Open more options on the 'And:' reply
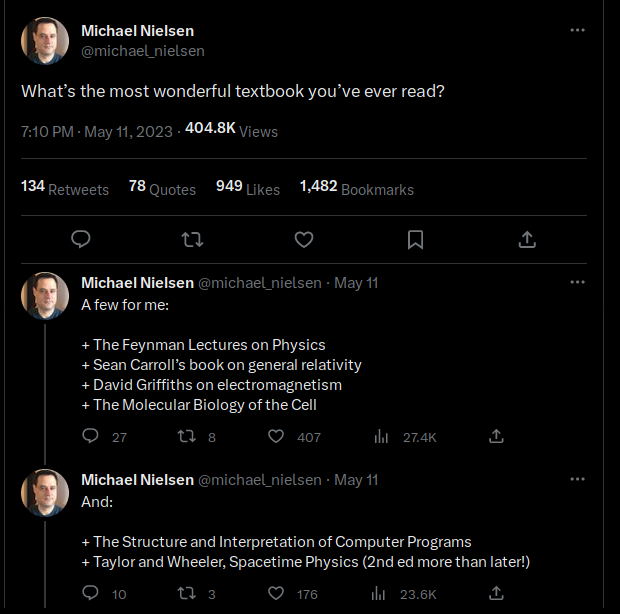620x614 pixels. tap(577, 480)
